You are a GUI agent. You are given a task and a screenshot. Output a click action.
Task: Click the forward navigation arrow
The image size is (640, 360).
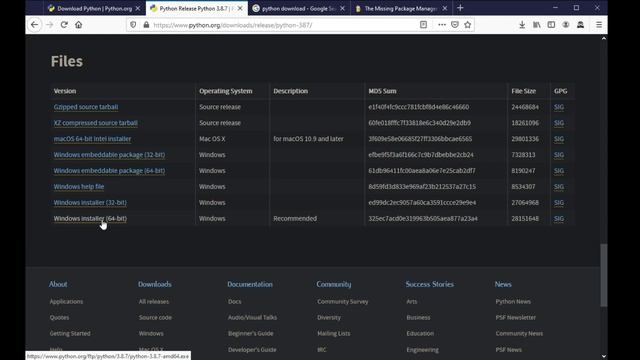coord(50,25)
